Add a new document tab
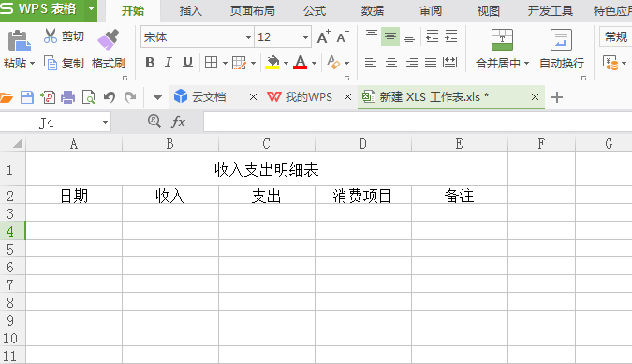The image size is (632, 364). pyautogui.click(x=557, y=97)
